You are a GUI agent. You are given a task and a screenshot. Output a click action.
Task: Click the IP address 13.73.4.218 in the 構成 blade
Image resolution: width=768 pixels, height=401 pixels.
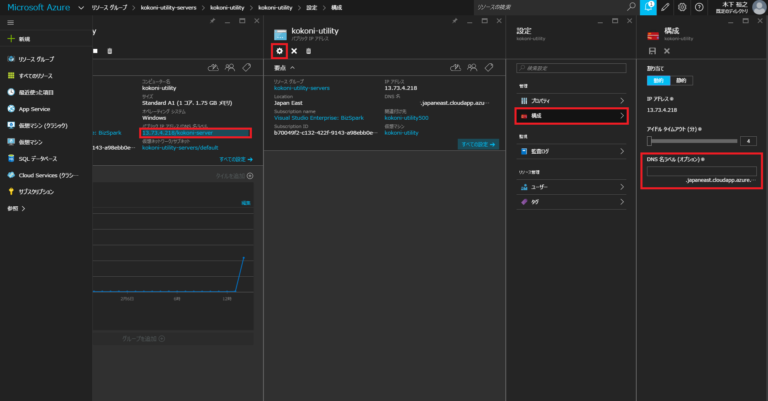coord(661,110)
